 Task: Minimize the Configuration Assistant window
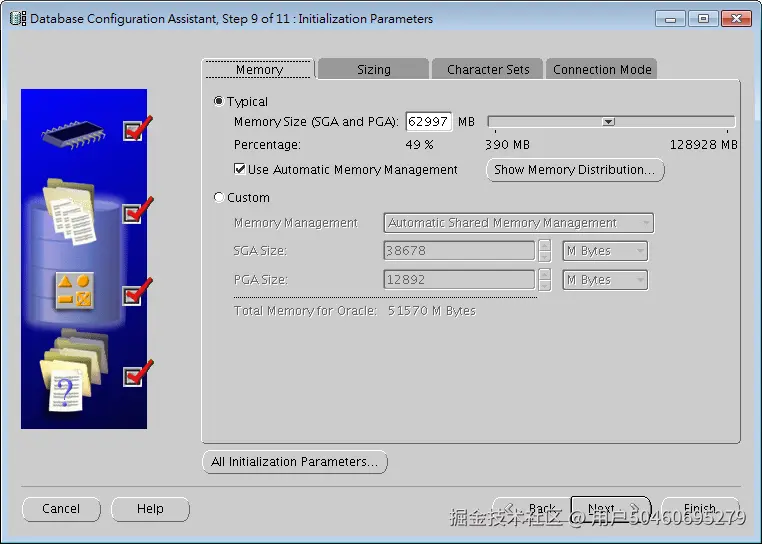[x=671, y=19]
